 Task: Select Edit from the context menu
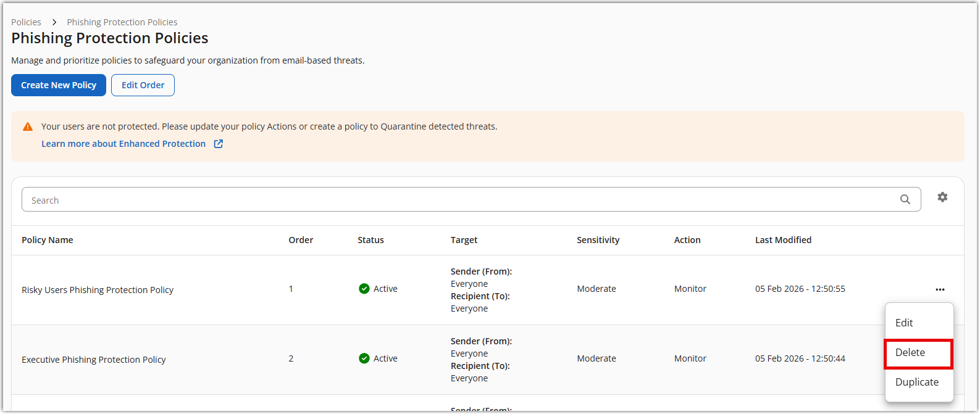coord(904,323)
